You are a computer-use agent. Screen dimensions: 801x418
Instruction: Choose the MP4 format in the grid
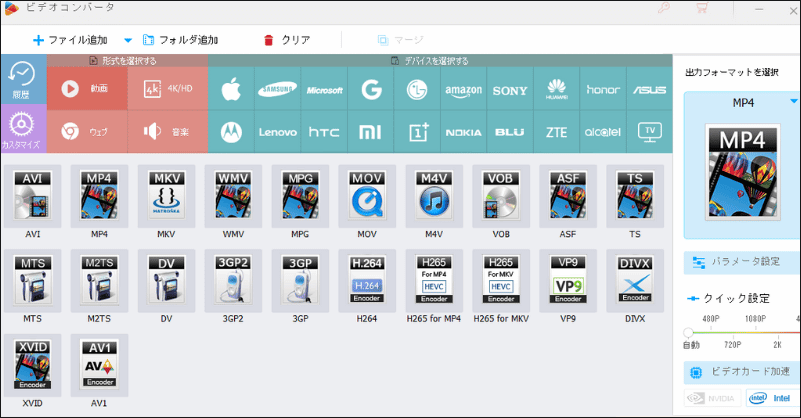(x=99, y=196)
